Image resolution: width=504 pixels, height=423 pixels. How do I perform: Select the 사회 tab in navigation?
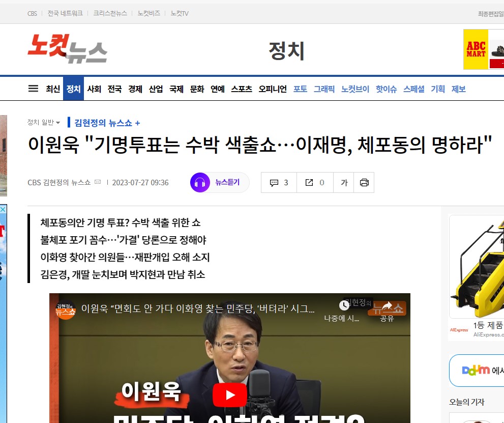click(x=94, y=89)
